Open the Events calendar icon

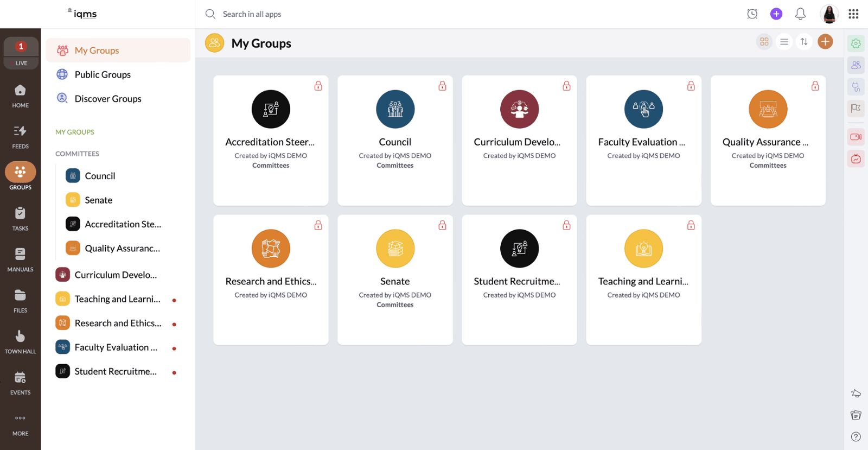(x=21, y=383)
